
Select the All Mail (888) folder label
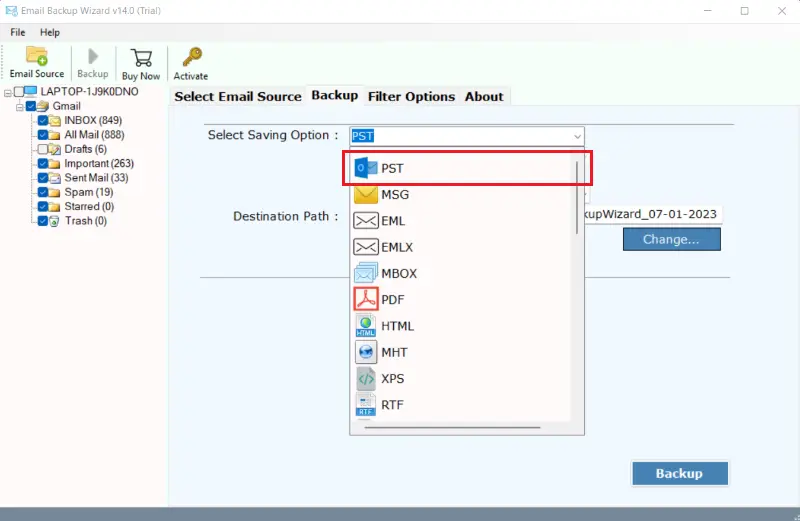pyautogui.click(x=94, y=135)
